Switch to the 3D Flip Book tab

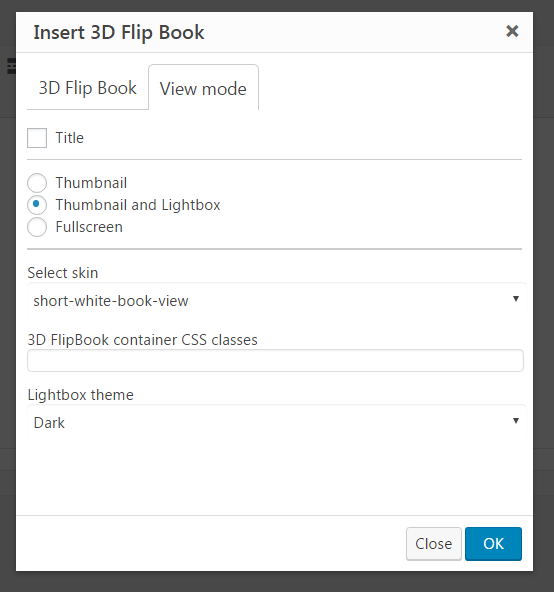88,88
